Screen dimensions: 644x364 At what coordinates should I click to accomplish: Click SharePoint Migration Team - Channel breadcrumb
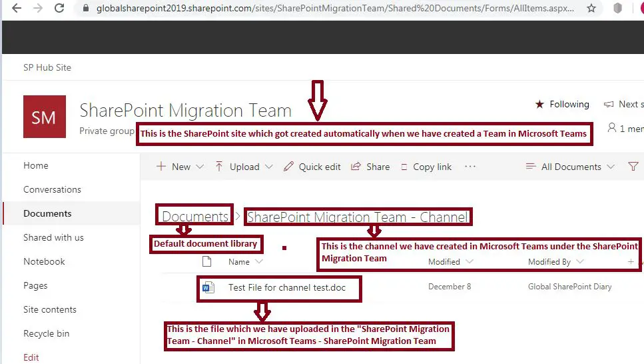click(x=358, y=217)
